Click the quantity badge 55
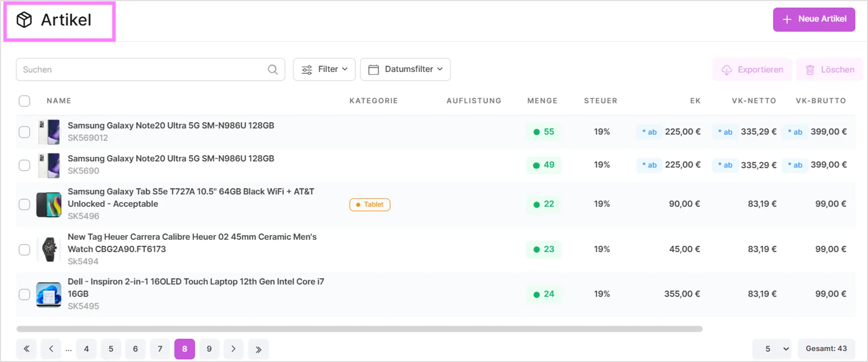The height and width of the screenshot is (362, 868). coord(544,132)
